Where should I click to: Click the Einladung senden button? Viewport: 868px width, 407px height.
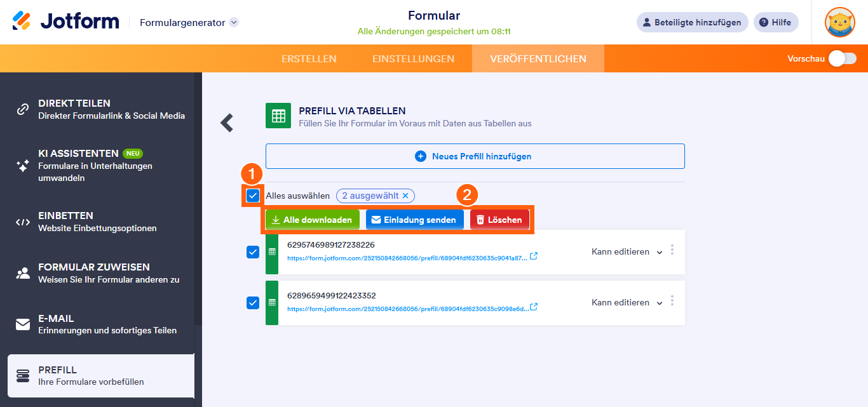point(414,220)
